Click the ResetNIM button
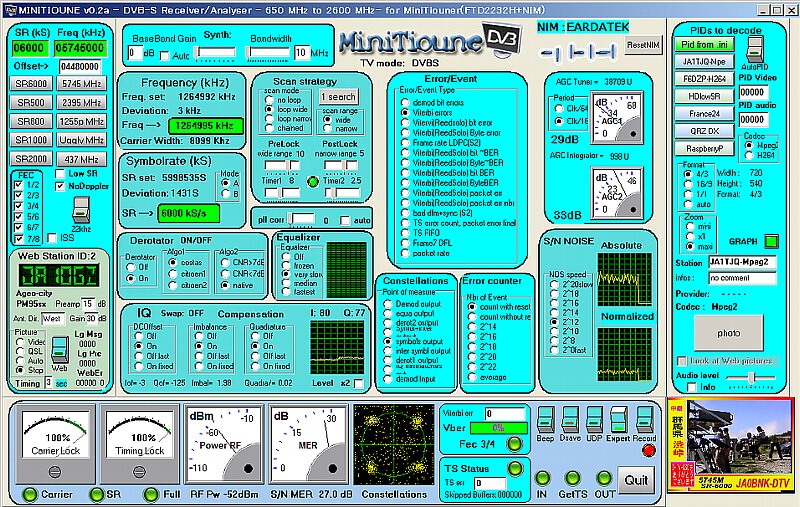 [643, 45]
